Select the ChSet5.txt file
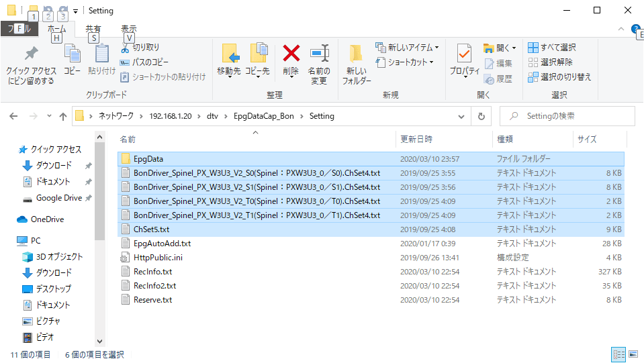Screen dimensions: 644x363 [371, 229]
